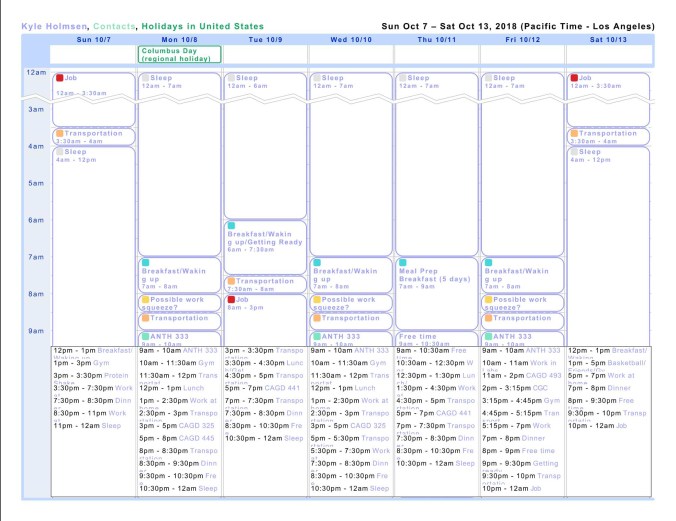The image size is (676, 521).
Task: Open the Kyle Holmsen calendar link
Action: (54, 26)
